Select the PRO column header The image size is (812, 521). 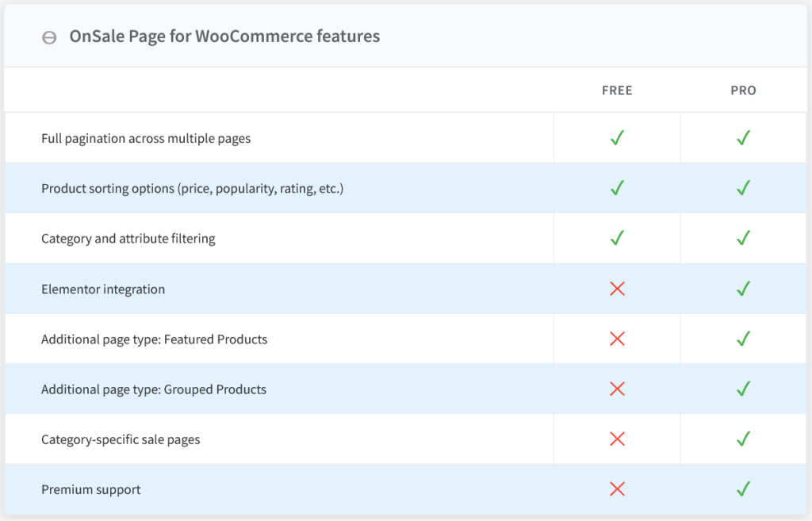743,90
